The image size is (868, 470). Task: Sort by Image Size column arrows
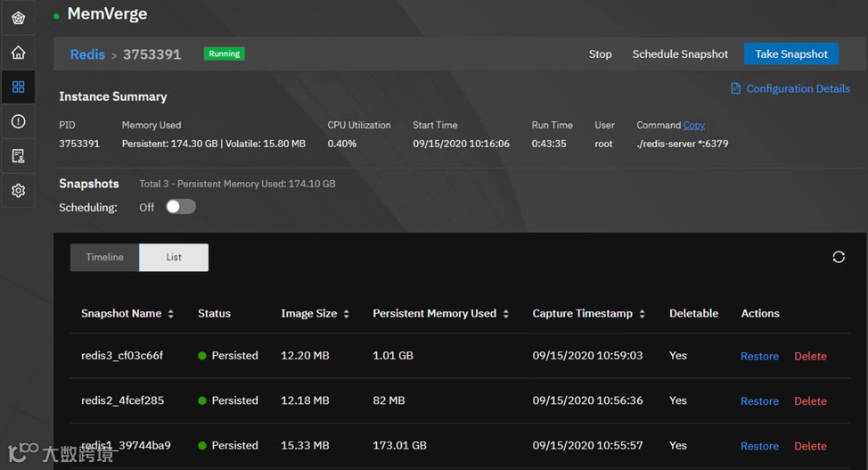click(x=346, y=314)
